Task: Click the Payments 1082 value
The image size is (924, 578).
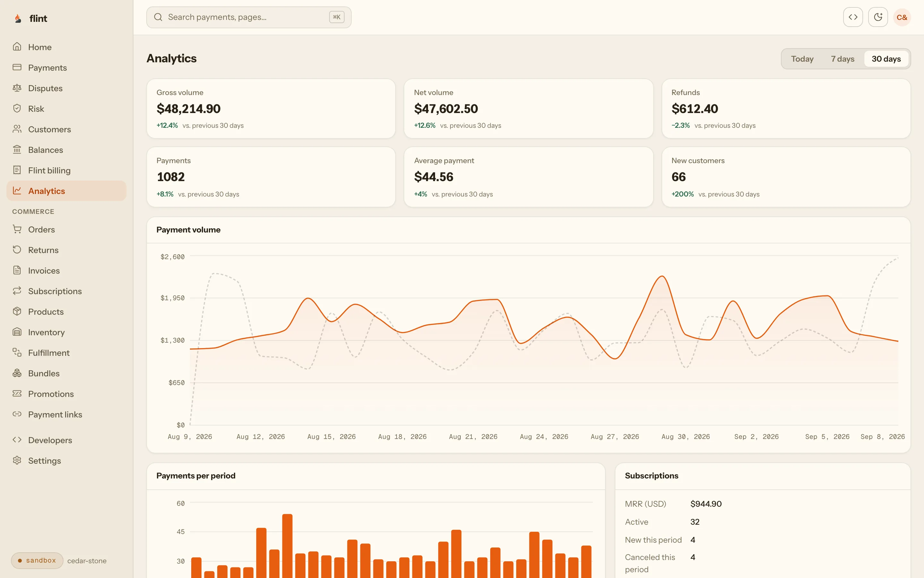Action: coord(170,177)
